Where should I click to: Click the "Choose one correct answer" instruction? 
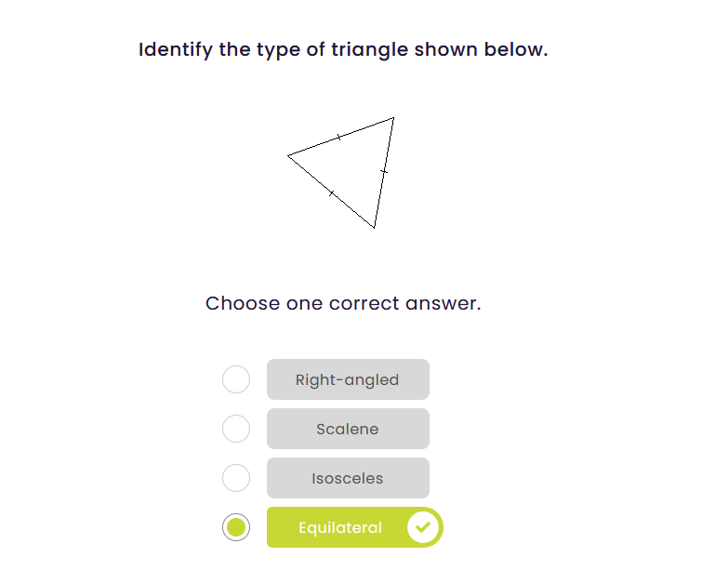[343, 303]
